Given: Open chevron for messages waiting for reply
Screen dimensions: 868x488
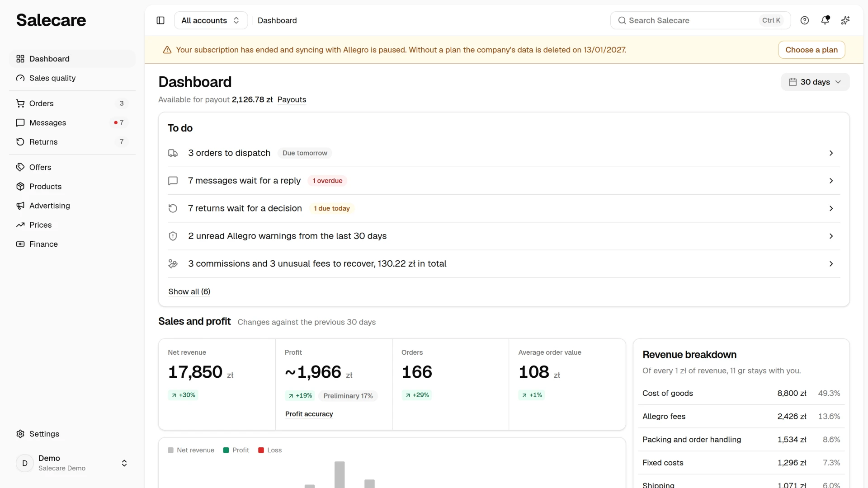Looking at the screenshot, I should 831,181.
